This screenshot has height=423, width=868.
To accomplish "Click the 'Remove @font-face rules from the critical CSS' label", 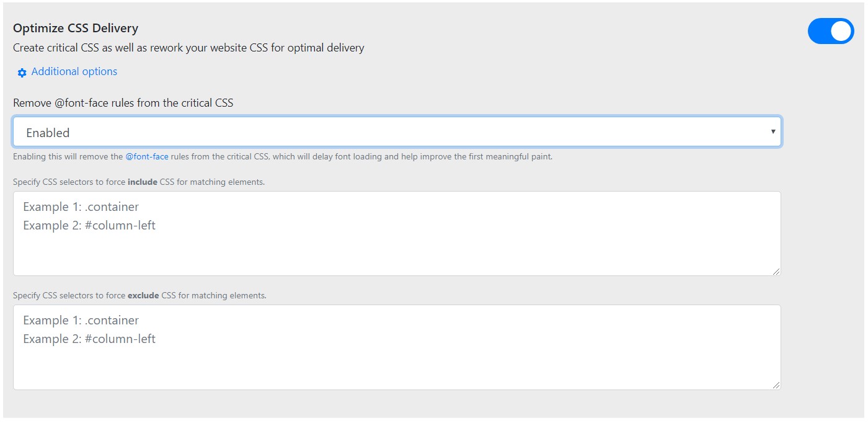I will pyautogui.click(x=123, y=103).
